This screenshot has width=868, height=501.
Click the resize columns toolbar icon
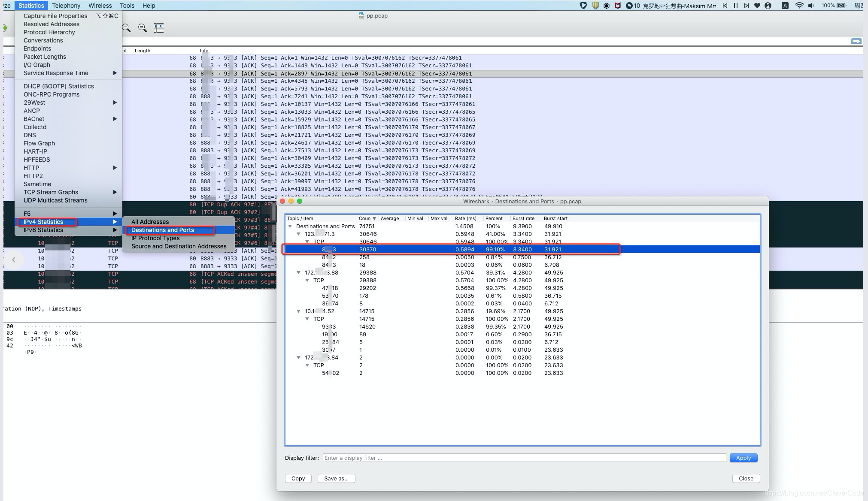[x=159, y=28]
